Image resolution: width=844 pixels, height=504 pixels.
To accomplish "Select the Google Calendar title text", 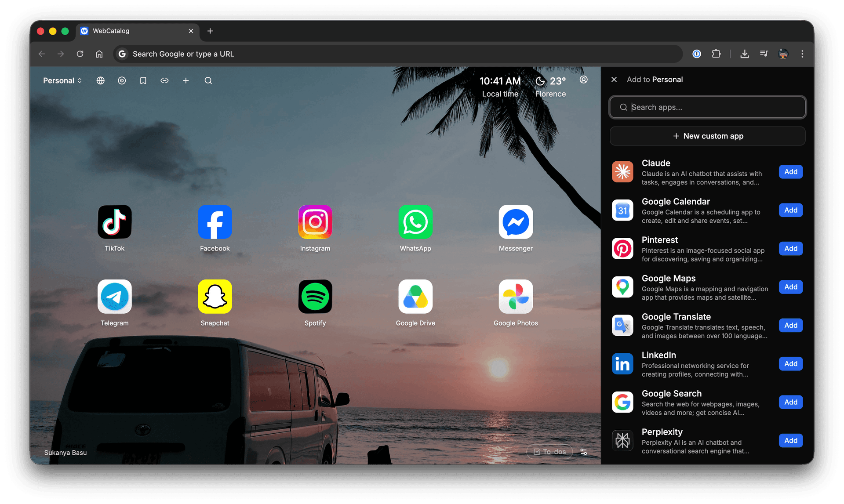I will tap(676, 201).
